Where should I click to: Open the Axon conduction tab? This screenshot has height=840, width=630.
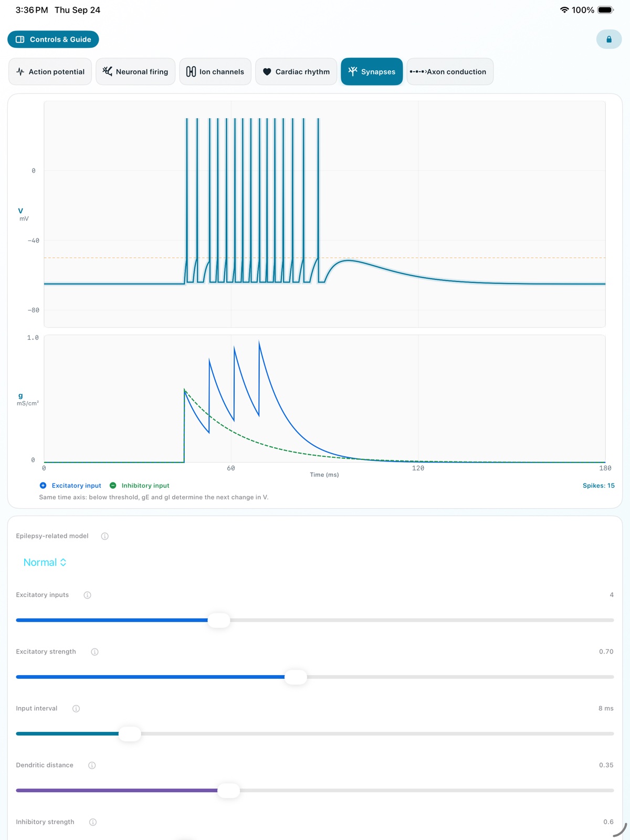450,71
